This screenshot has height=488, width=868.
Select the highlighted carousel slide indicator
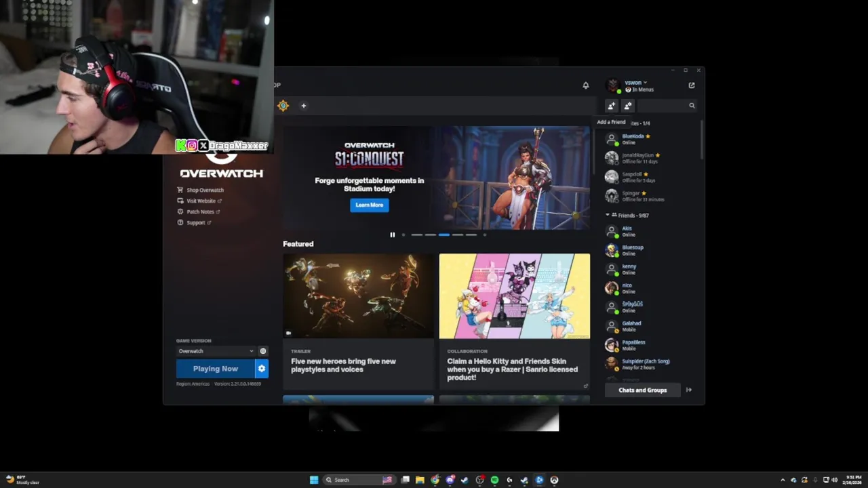pos(443,235)
